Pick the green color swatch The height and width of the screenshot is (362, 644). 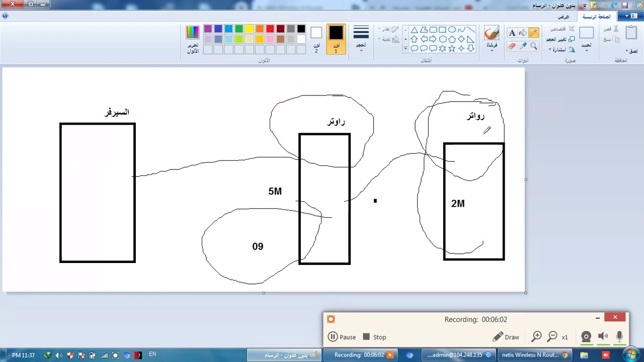239,29
